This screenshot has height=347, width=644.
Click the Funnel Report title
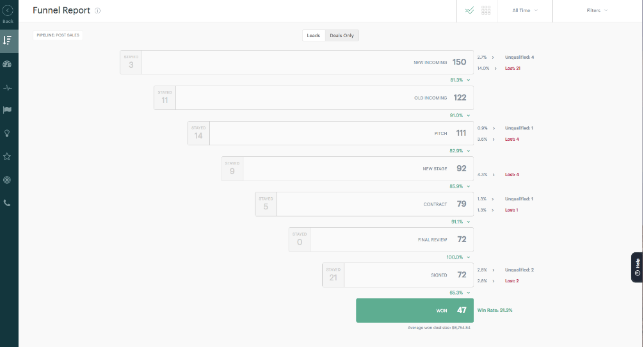[61, 11]
